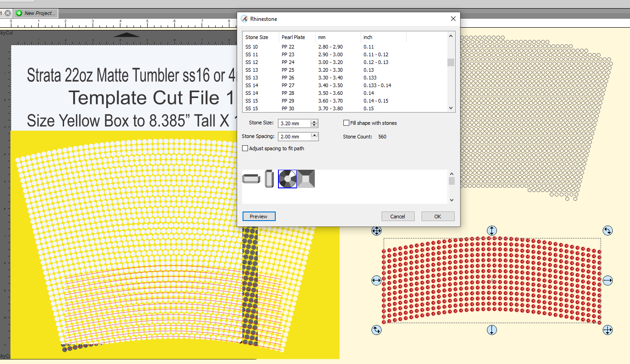
Task: Open the New Project tab
Action: (35, 13)
